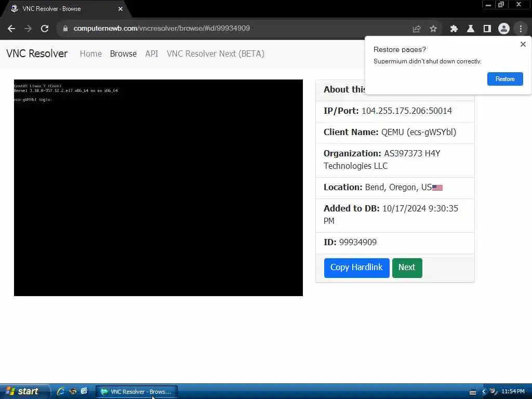Click the blue Restore button
532x399 pixels.
[x=505, y=79]
